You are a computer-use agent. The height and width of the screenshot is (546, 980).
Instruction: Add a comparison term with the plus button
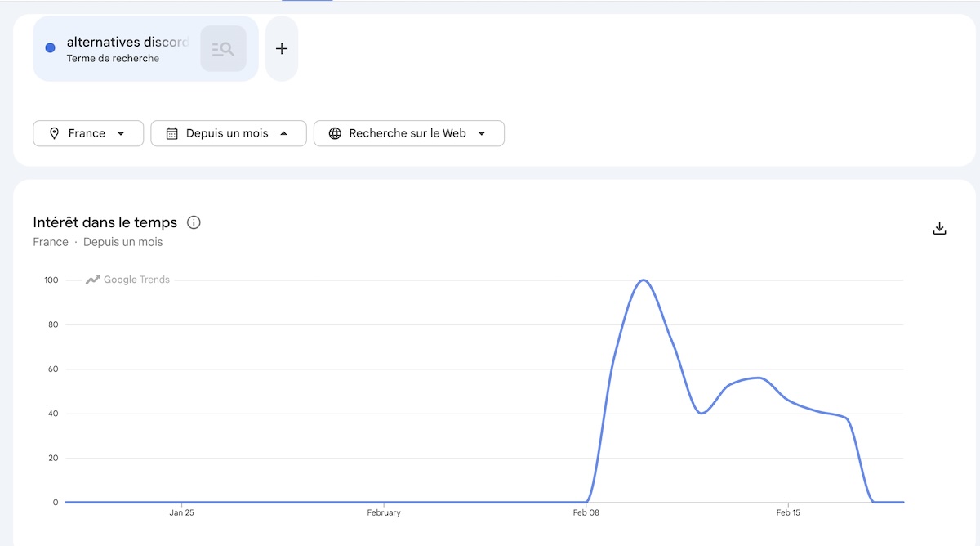click(x=282, y=49)
